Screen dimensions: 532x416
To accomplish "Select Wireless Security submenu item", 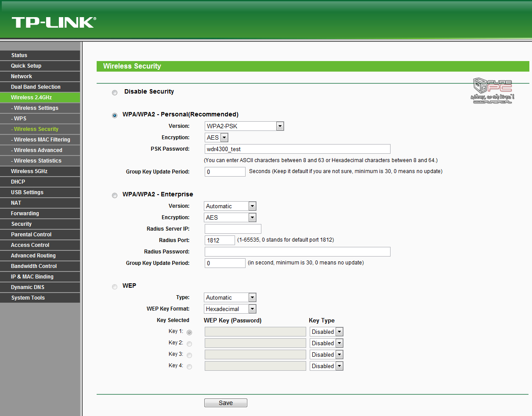I will coord(40,129).
